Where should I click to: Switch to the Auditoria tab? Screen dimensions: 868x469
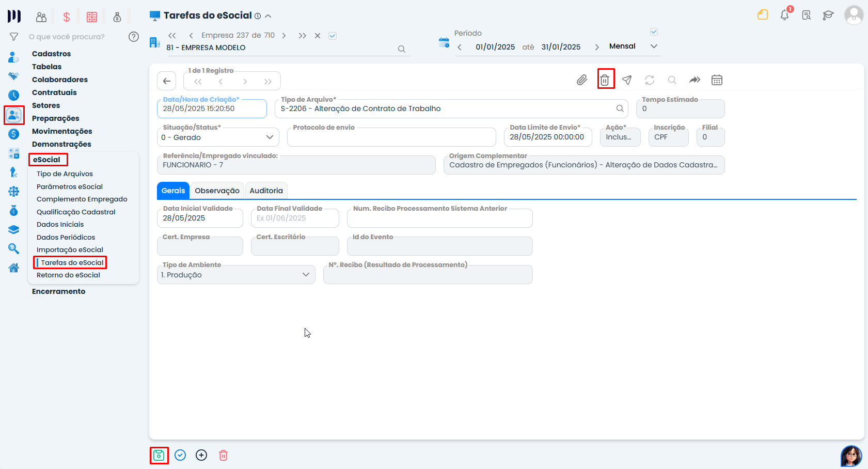266,191
